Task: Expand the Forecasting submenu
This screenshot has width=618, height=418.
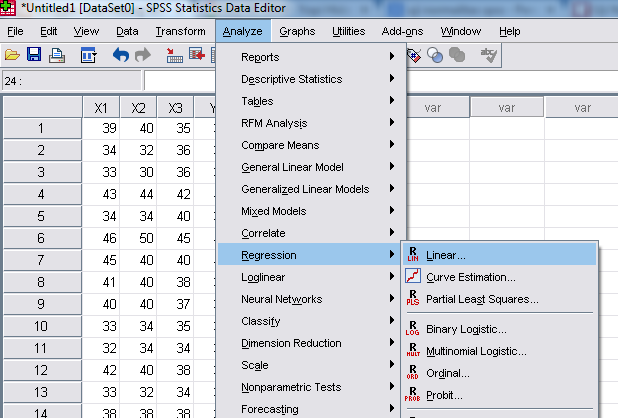Action: tap(309, 409)
